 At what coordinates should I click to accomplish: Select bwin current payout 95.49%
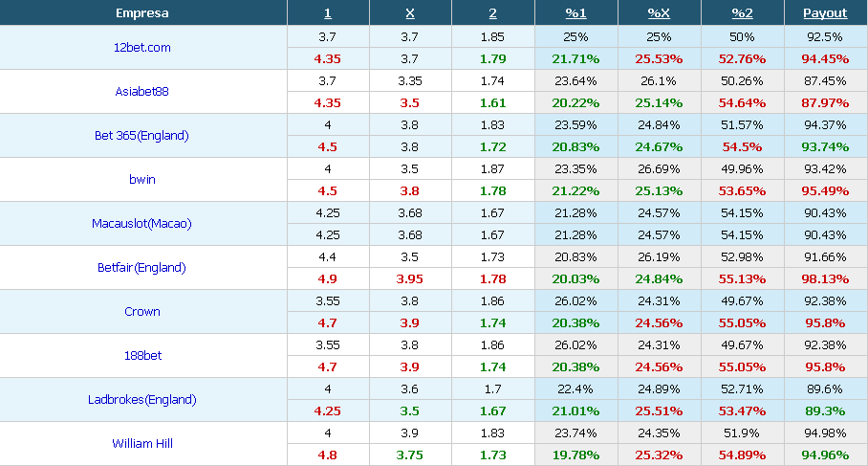click(825, 191)
